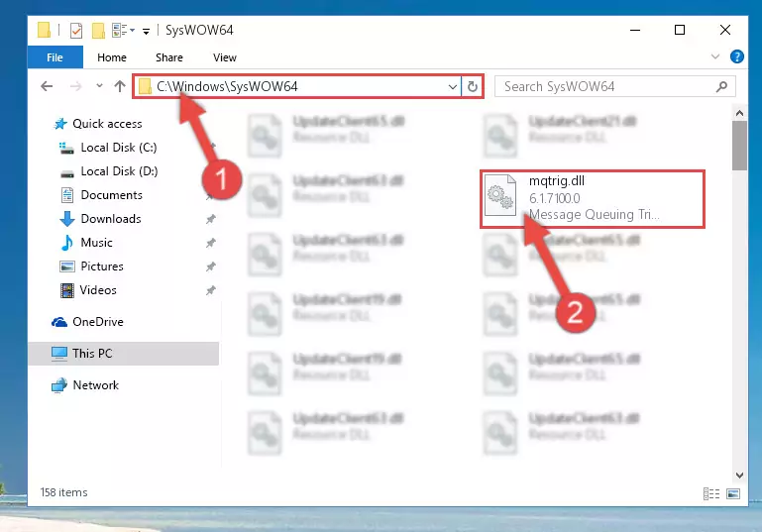Viewport: 762px width, 532px height.
Task: Open the Customize Quick Access Toolbar dropdown
Action: pos(146,32)
